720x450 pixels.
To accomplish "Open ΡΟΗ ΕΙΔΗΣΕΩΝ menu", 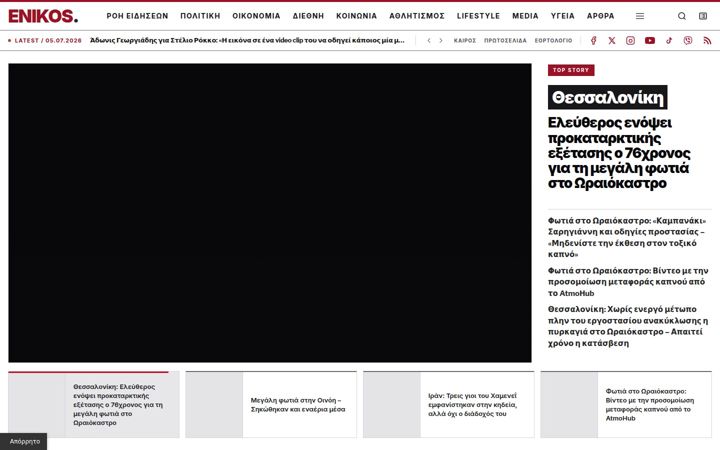I will point(137,16).
